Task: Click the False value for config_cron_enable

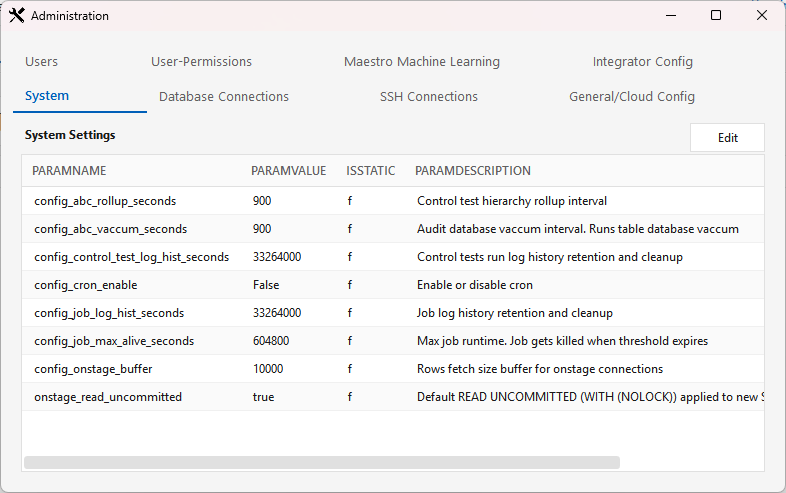Action: coord(266,285)
